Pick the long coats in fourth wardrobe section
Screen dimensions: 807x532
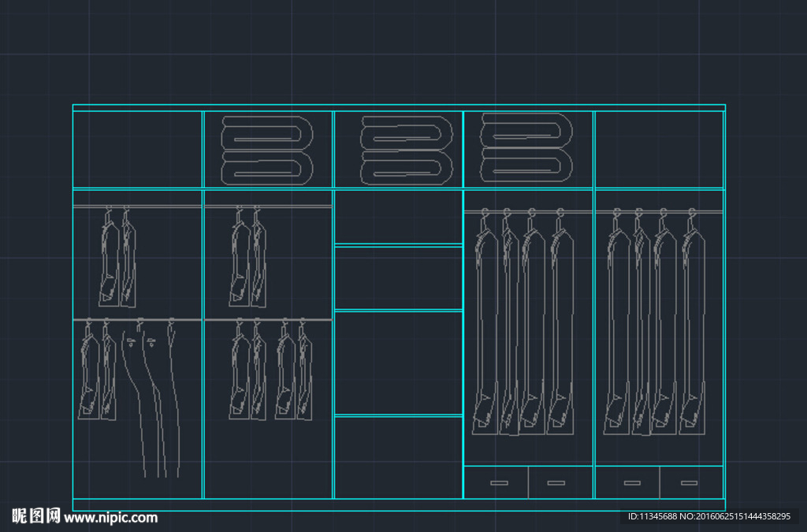(523, 323)
